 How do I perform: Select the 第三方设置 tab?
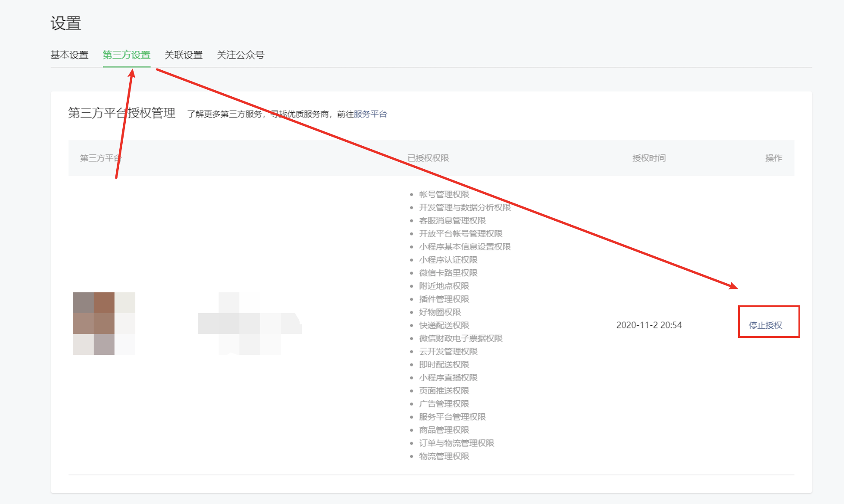click(126, 55)
